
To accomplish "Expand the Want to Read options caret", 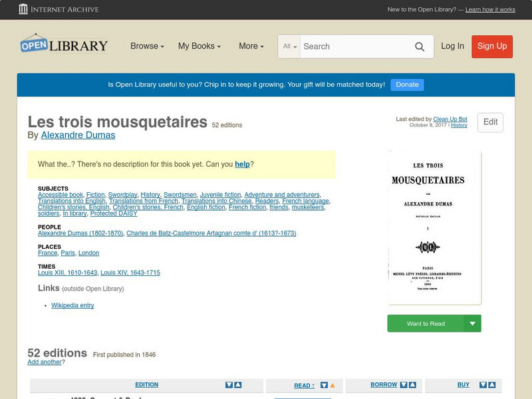I will coord(473,323).
